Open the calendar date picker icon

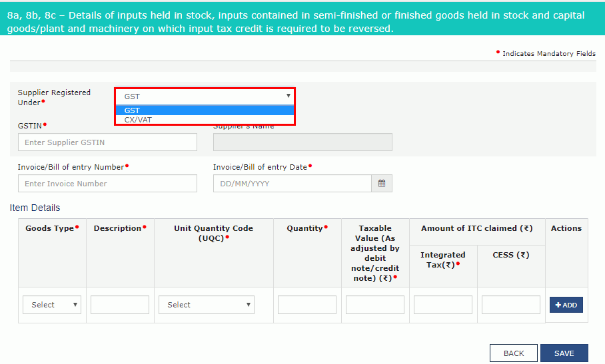[x=382, y=184]
